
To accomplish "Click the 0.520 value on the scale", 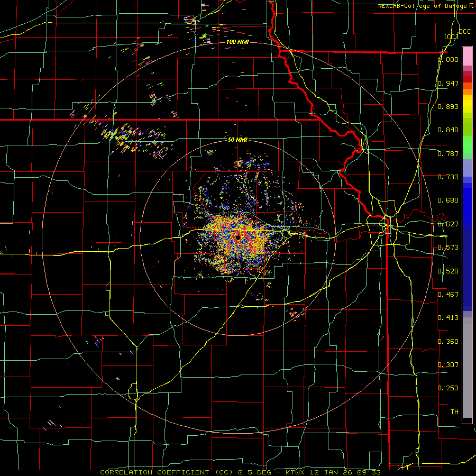I will [448, 271].
